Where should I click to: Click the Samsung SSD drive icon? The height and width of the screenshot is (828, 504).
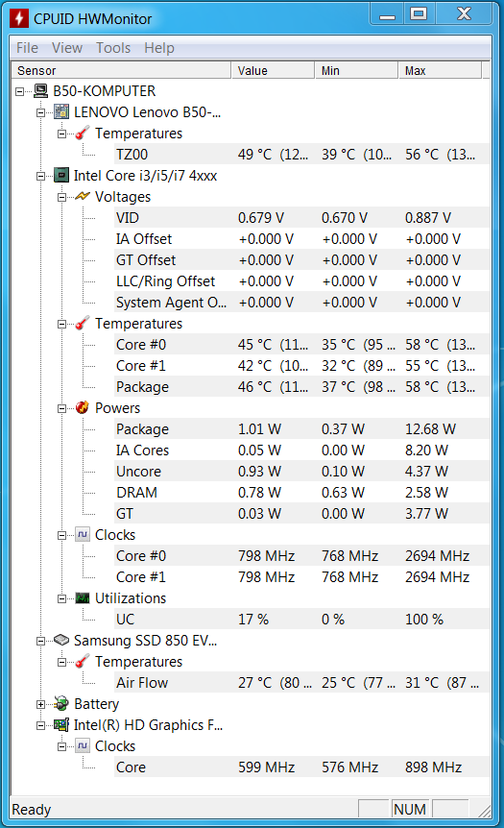click(61, 640)
